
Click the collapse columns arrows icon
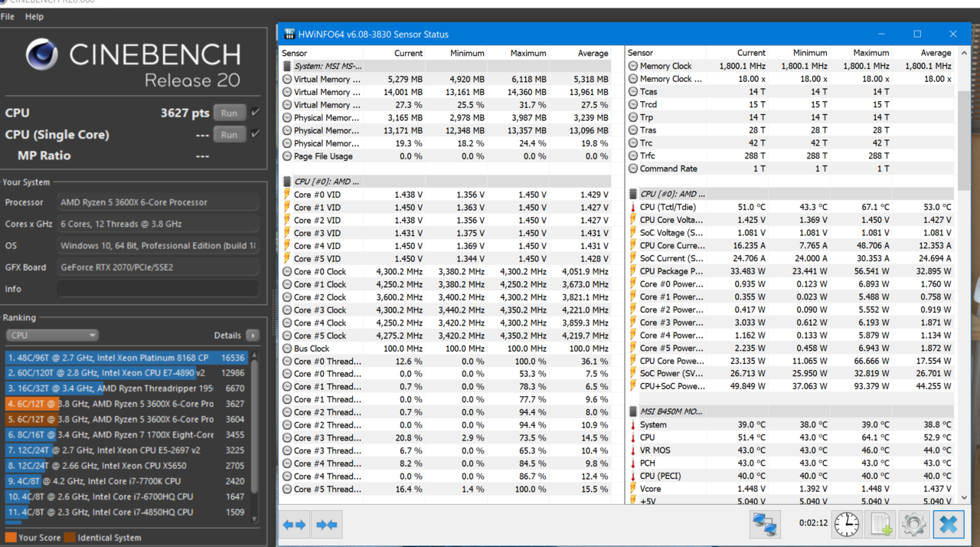tap(327, 525)
